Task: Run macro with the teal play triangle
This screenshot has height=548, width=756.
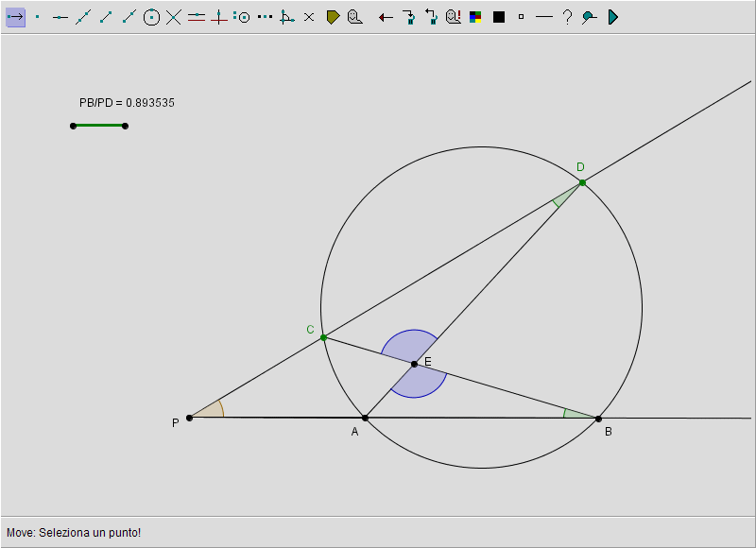Action: pos(612,17)
